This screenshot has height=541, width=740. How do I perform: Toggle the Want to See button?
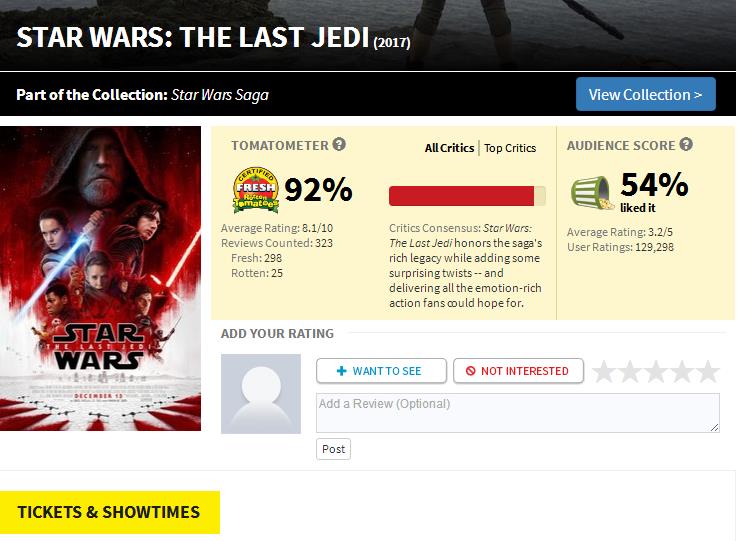coord(381,371)
